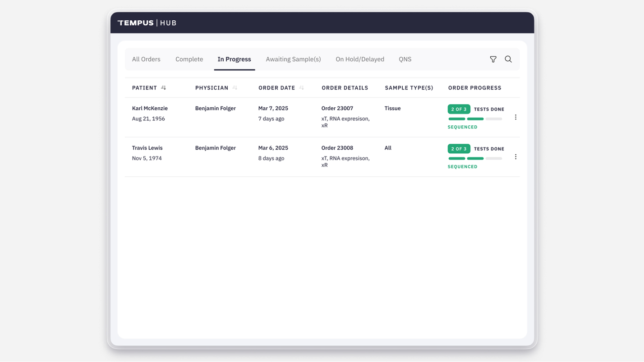
Task: Sort by Physician column arrows
Action: [235, 87]
